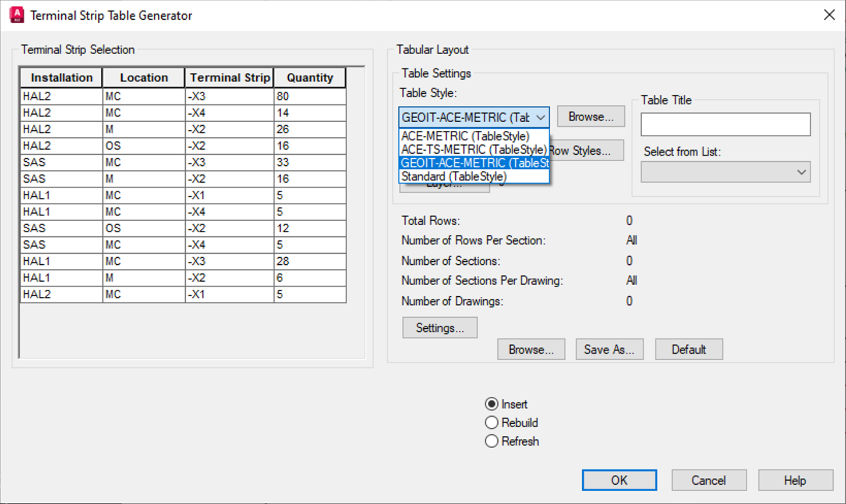Select the row with quantity 28

[x=183, y=261]
